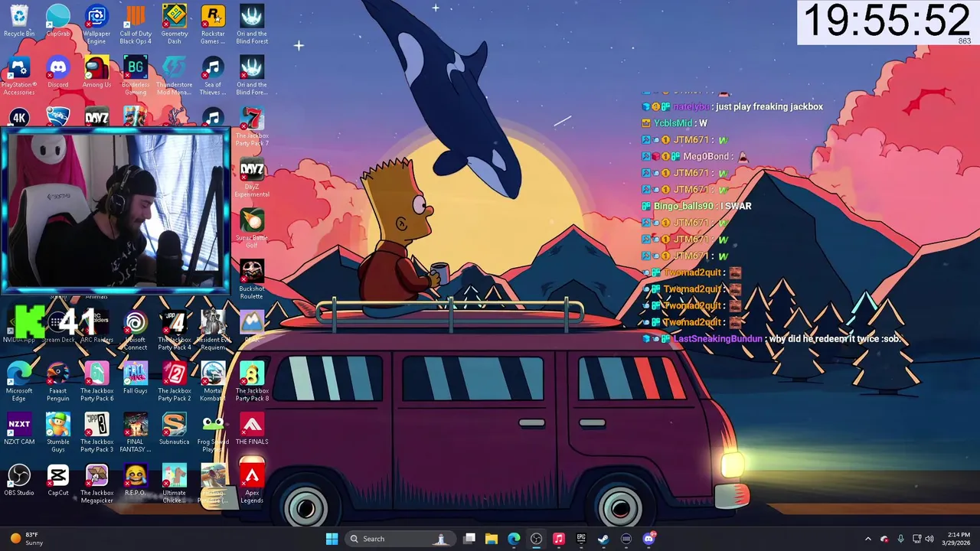The width and height of the screenshot is (980, 551).
Task: Select the Fall Guys desktop icon
Action: [x=136, y=380]
